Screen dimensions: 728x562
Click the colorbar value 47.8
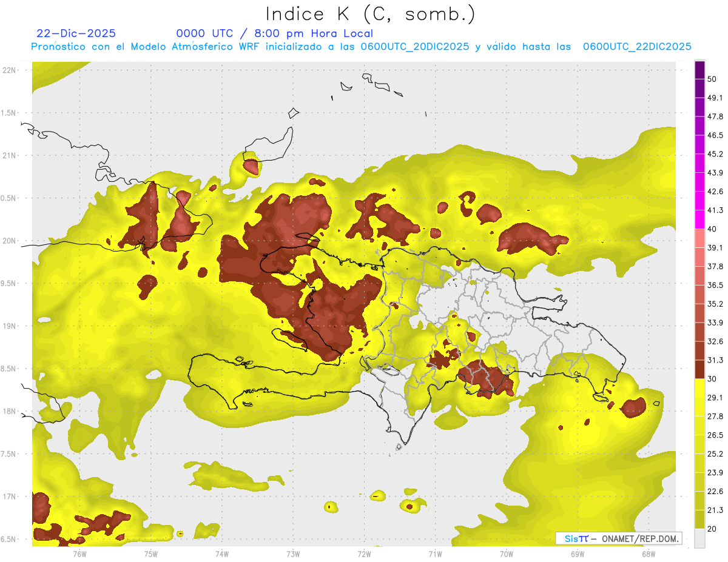tap(715, 116)
